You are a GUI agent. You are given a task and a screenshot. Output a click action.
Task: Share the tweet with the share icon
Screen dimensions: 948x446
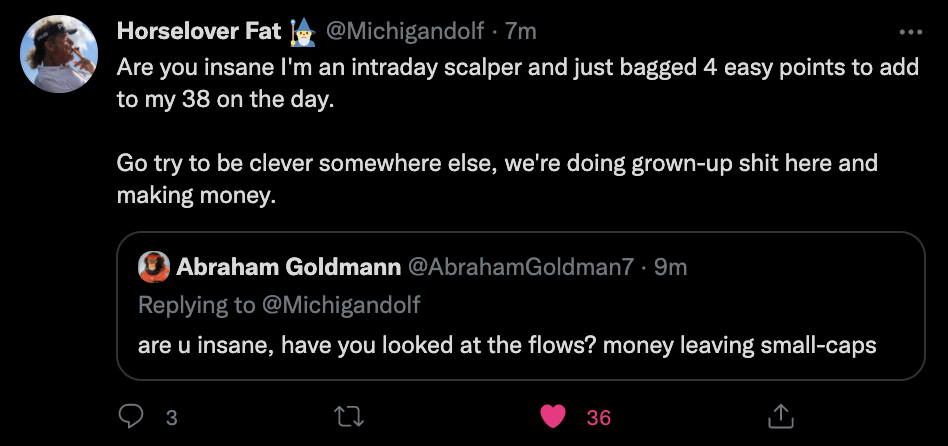(x=780, y=416)
